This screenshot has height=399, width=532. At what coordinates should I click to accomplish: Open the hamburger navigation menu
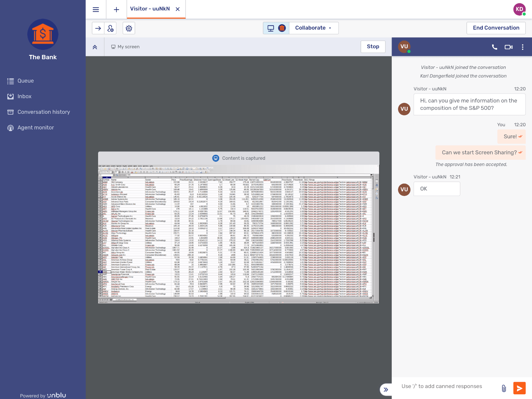coord(96,9)
